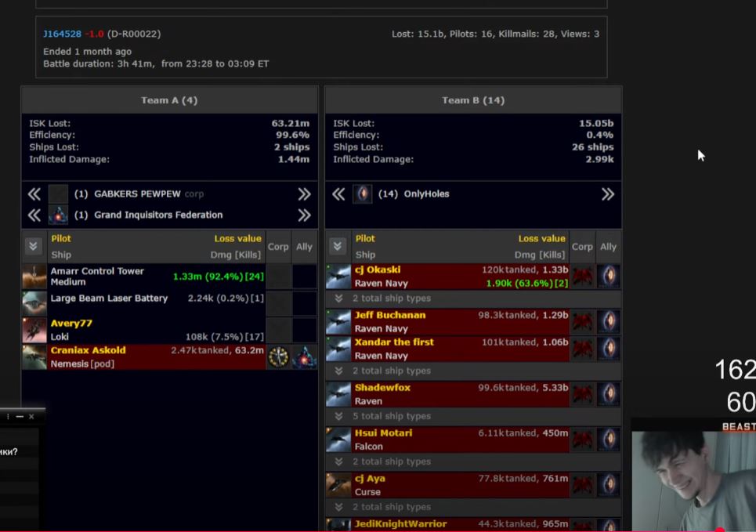Click the Grand Inquisitors Federation alliance logo
The width and height of the screenshot is (756, 532).
(58, 215)
